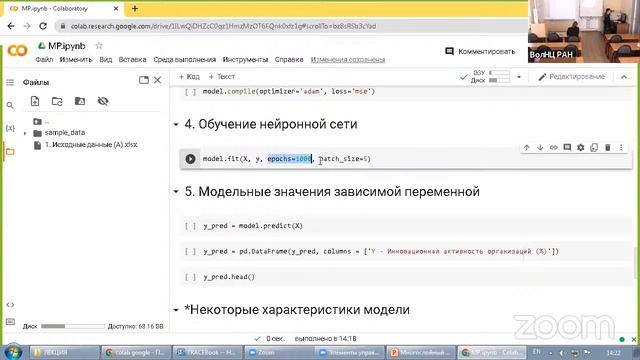Screen dimensions: 640x360
Task: Mirror cell in a tab
Action: (x=594, y=147)
